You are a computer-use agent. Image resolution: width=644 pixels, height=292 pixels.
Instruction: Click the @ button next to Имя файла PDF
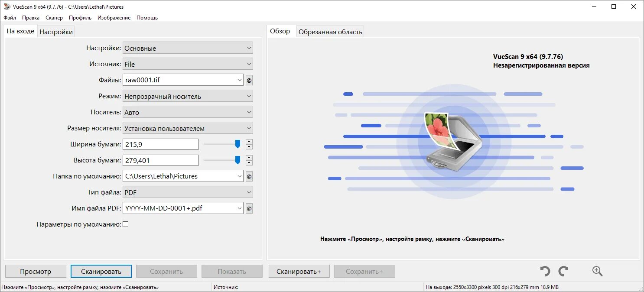[249, 208]
